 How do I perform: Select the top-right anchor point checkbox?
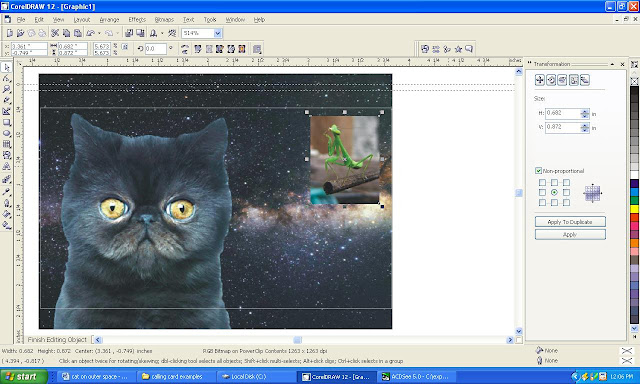(566, 182)
